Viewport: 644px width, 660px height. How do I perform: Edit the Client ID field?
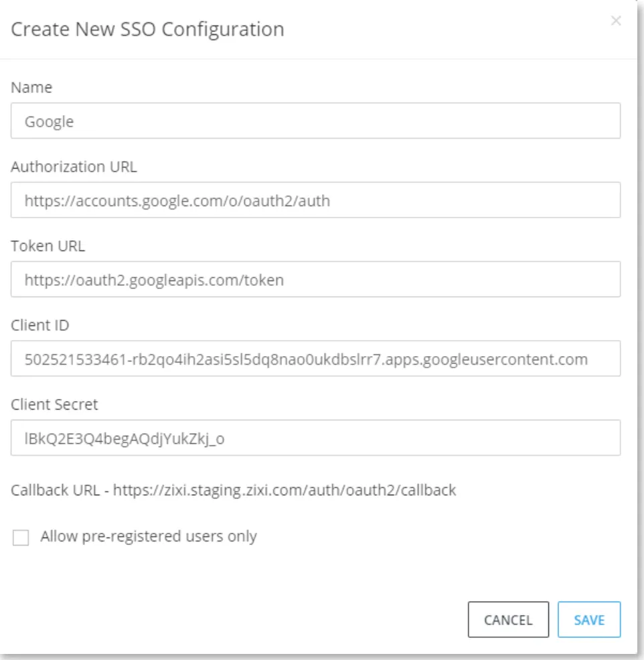316,359
